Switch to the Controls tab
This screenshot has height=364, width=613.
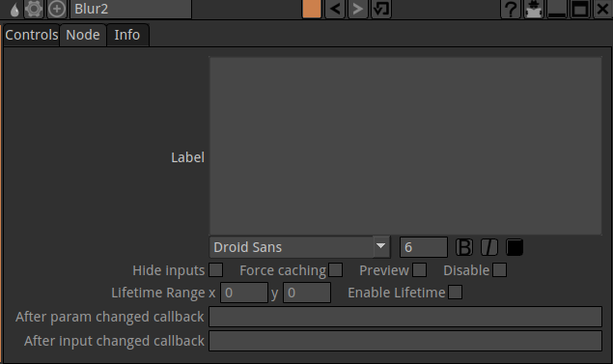(x=32, y=35)
